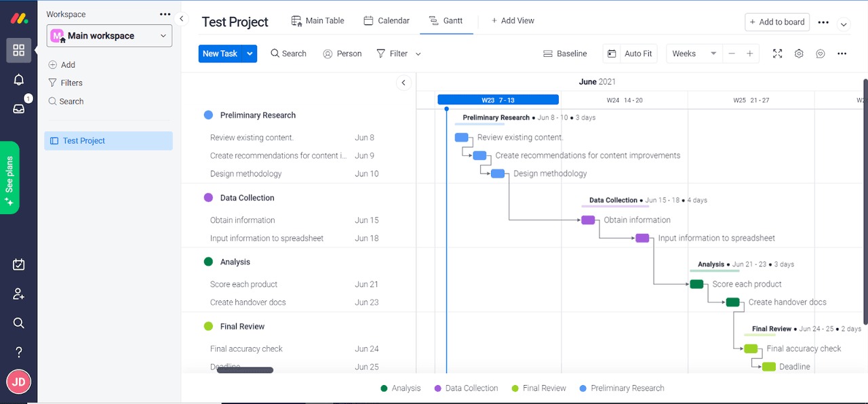The width and height of the screenshot is (868, 404).
Task: Click the Preliminary Research blue color dot
Action: point(208,115)
